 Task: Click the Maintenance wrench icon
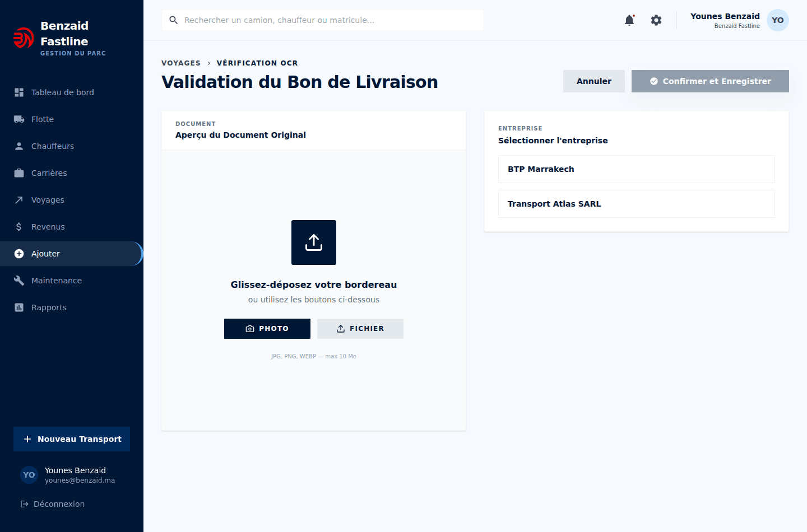[19, 281]
